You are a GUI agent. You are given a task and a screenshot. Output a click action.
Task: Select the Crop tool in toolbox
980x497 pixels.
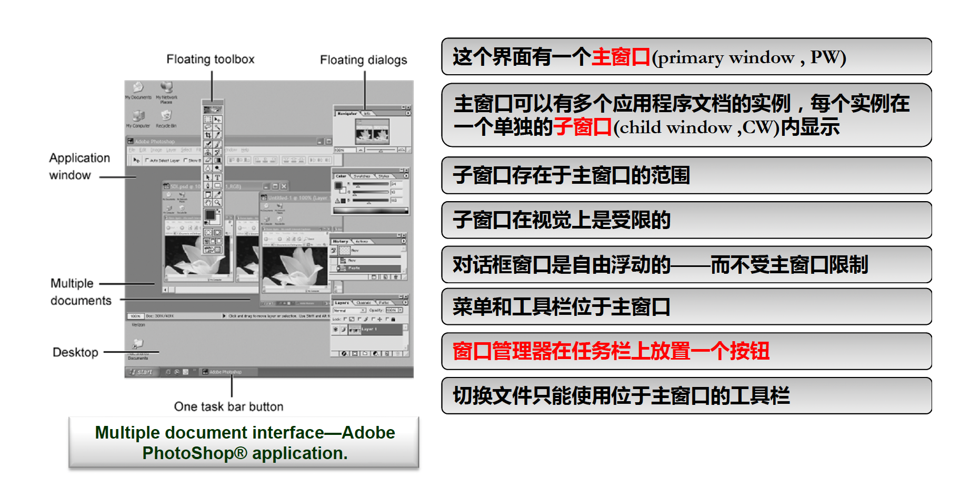[208, 135]
